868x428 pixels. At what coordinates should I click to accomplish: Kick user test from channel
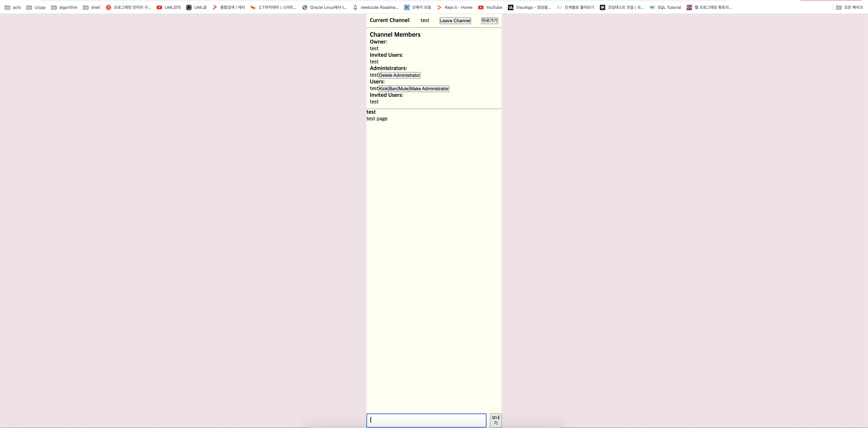click(383, 89)
